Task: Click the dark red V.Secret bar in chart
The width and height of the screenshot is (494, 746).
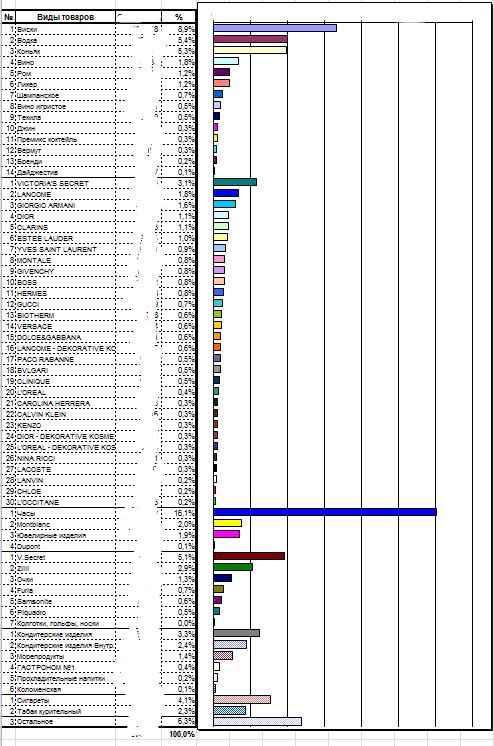Action: pyautogui.click(x=249, y=556)
